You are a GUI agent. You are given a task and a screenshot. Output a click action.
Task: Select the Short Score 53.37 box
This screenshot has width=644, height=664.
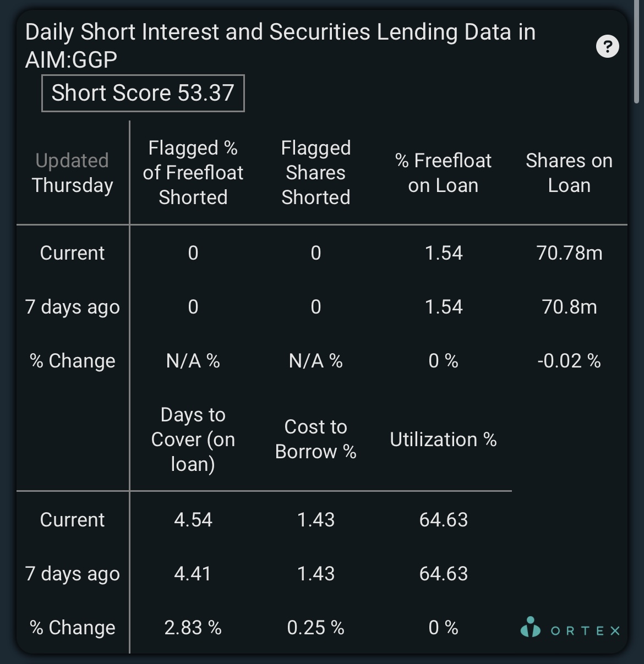[143, 93]
